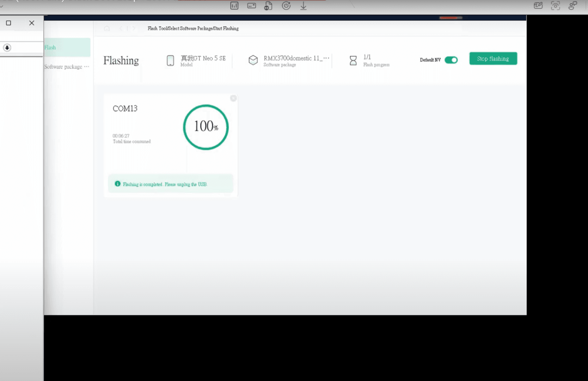Image resolution: width=588 pixels, height=381 pixels.
Task: Close the COM13 flashing card
Action: tap(233, 98)
